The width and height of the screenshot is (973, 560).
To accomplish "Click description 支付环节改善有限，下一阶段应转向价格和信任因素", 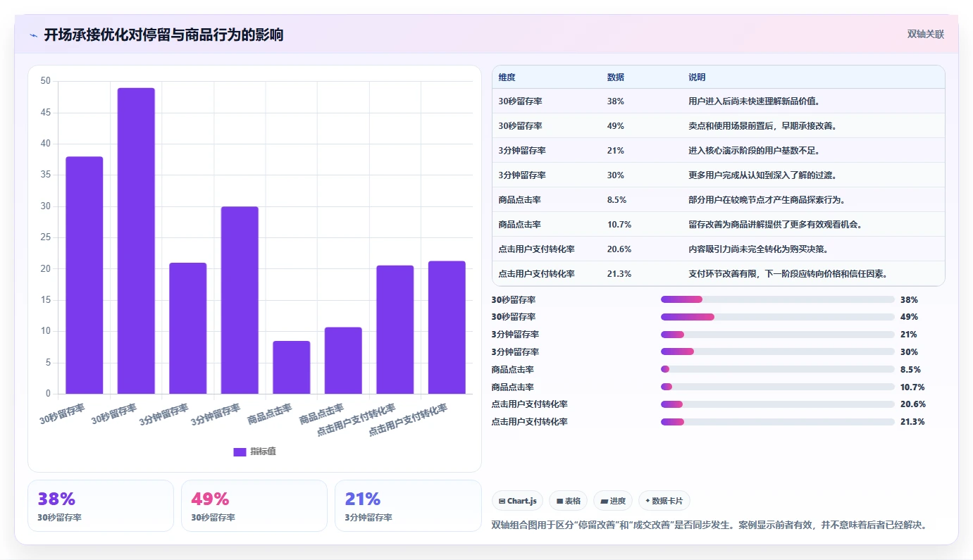I will (x=788, y=274).
